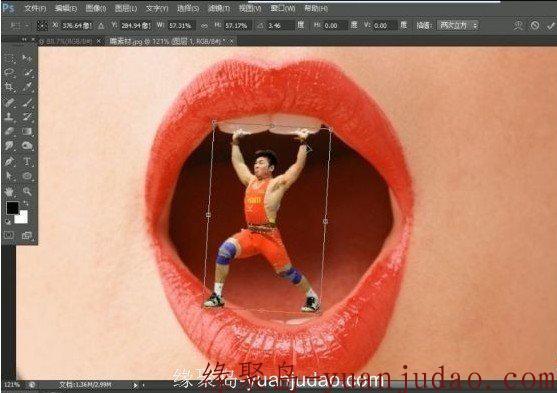Click the swap foreground/background colors arrow
The width and height of the screenshot is (557, 393).
[x=26, y=203]
